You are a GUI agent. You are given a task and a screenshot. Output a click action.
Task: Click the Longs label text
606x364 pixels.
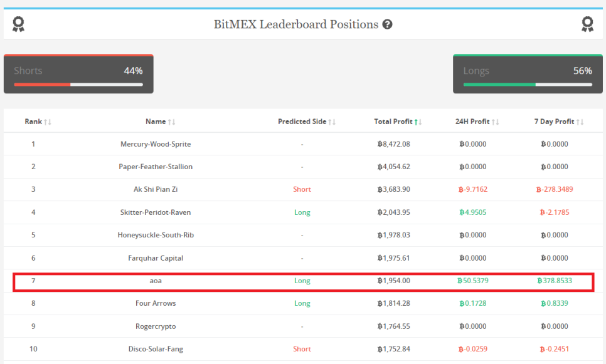476,71
